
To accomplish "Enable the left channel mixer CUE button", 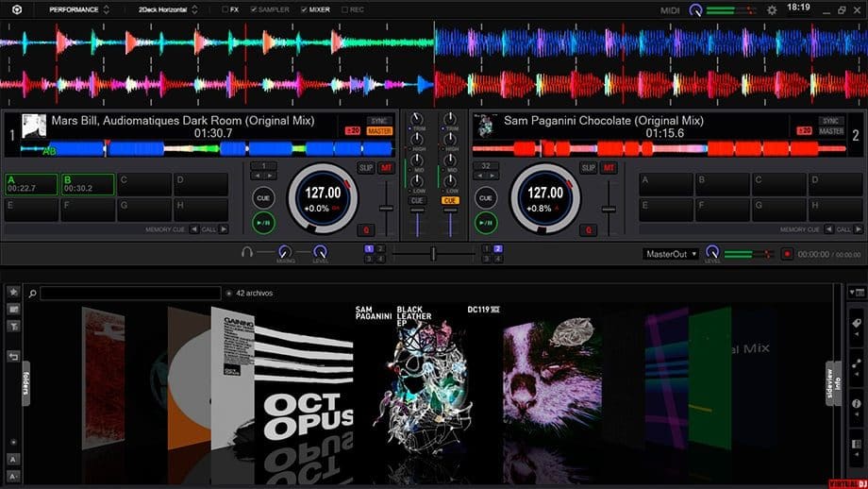I will point(417,200).
